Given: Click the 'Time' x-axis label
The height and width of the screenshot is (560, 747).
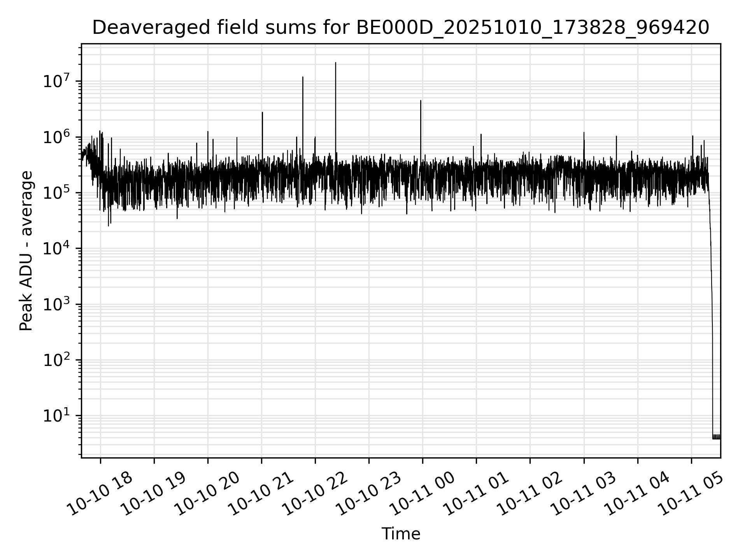Looking at the screenshot, I should coord(400,534).
